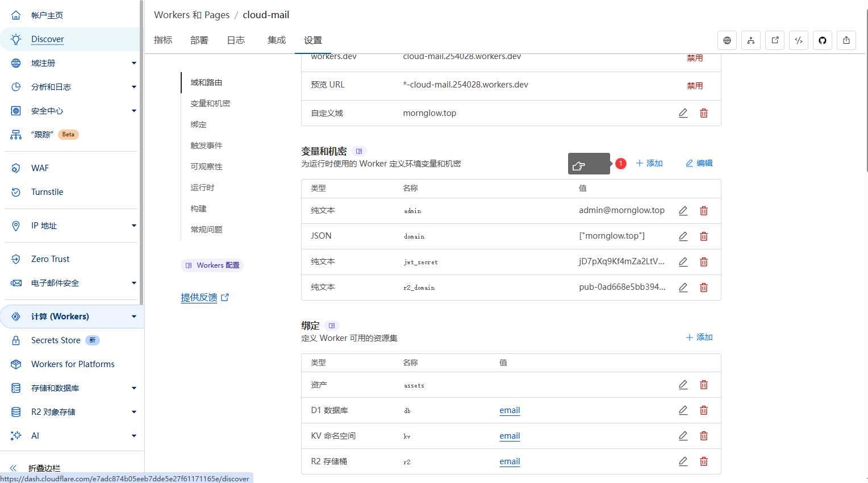
Task: Click 禁用 for the 预览 URL row
Action: pos(694,86)
